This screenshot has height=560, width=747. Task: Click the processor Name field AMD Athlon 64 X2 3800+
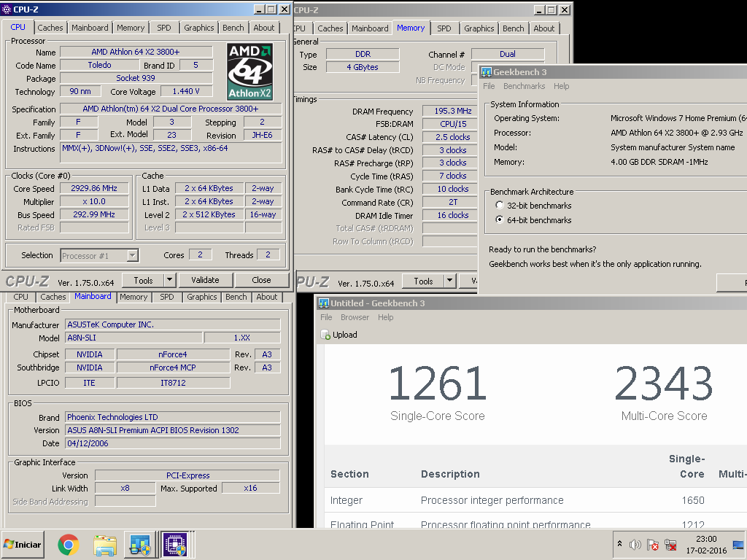tap(136, 52)
